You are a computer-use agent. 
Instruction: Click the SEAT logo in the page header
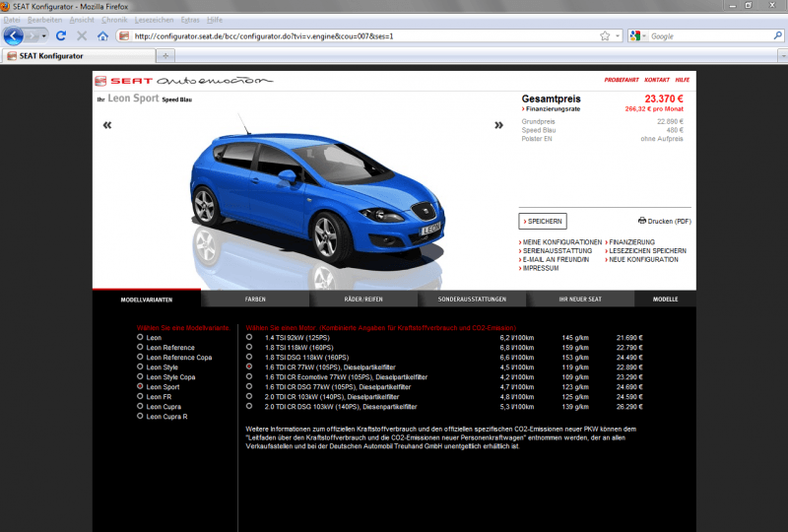point(124,81)
